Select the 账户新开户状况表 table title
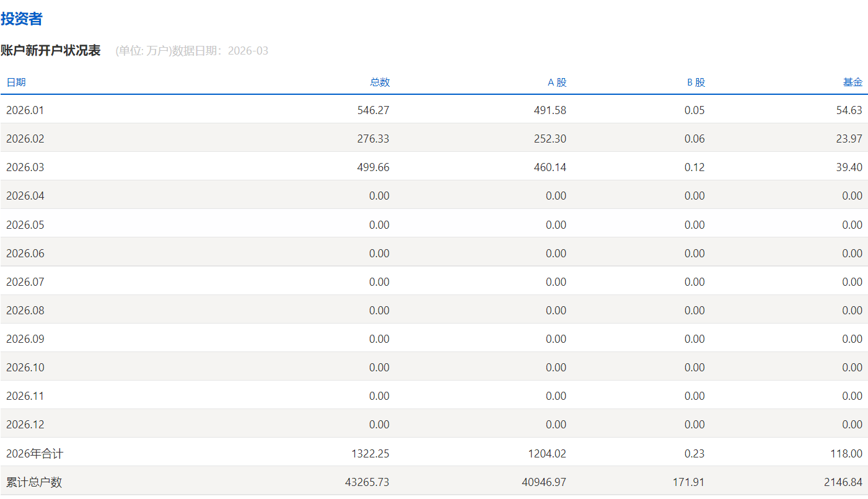Image resolution: width=868 pixels, height=499 pixels. tap(51, 51)
